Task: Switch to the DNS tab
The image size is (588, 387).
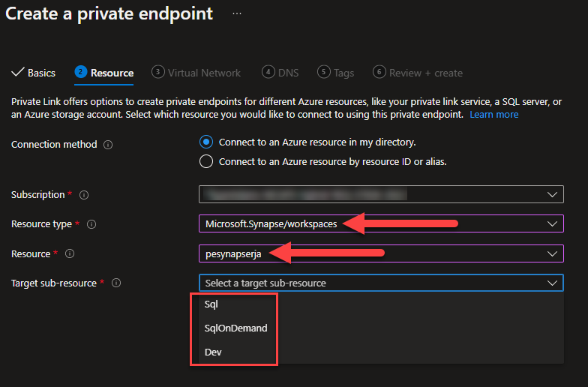Action: [280, 73]
